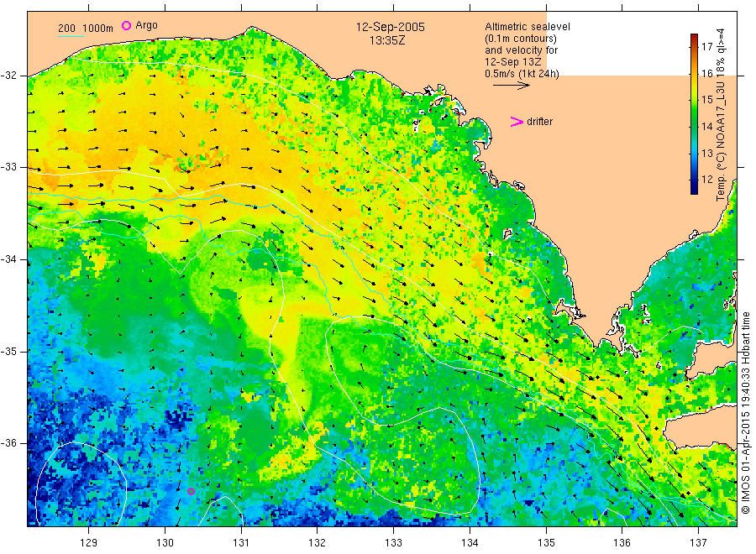The image size is (756, 554).
Task: Click the longitude axis label 136
Action: 622,543
